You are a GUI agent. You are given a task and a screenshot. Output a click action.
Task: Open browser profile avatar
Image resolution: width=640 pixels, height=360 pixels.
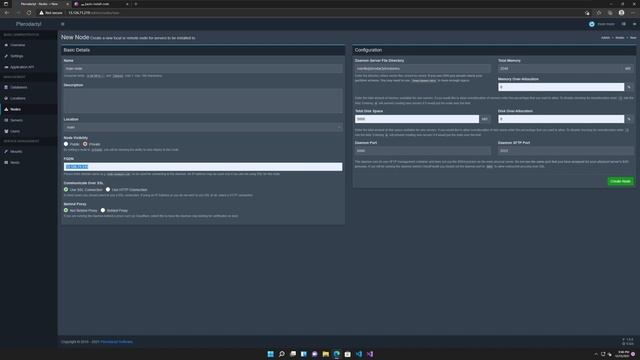click(621, 13)
